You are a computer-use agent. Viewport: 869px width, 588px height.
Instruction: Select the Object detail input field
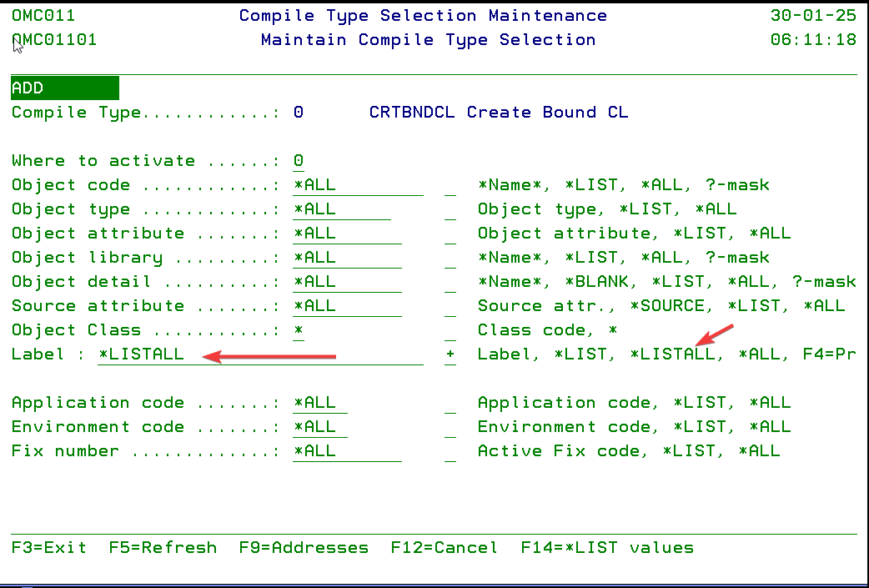[347, 282]
